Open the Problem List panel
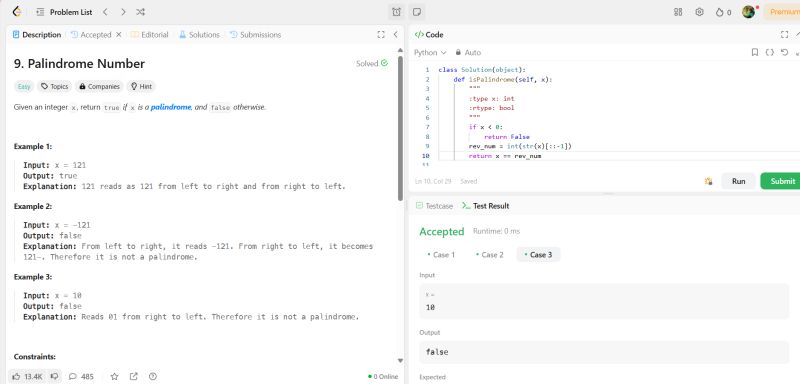This screenshot has width=800, height=384. [65, 12]
